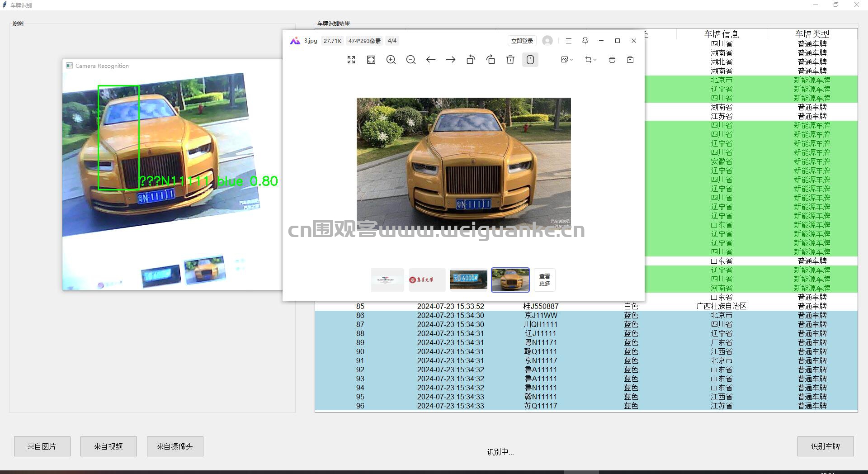The image size is (868, 474).
Task: Print the image using printer icon
Action: click(612, 60)
